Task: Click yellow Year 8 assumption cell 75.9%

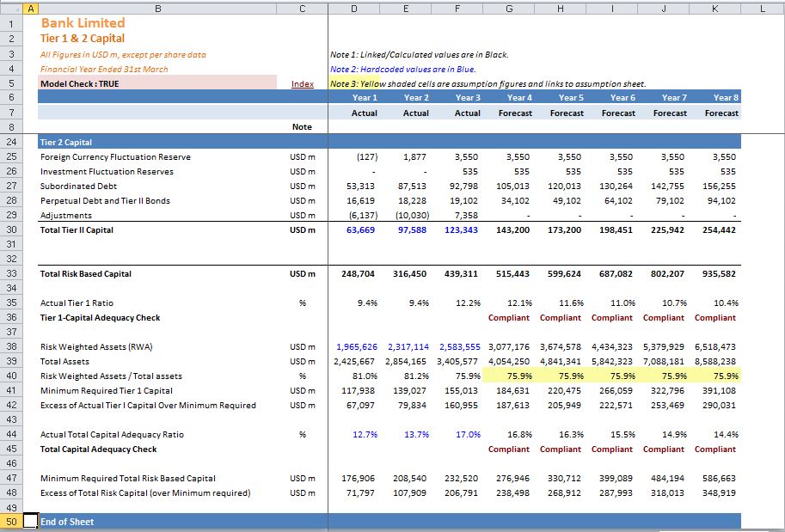Action: point(714,376)
